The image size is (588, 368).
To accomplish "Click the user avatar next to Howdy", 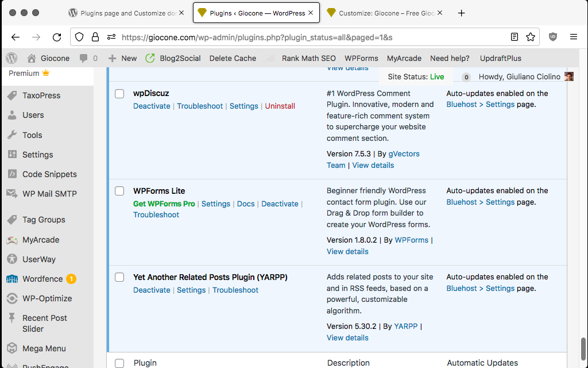I will tap(569, 76).
